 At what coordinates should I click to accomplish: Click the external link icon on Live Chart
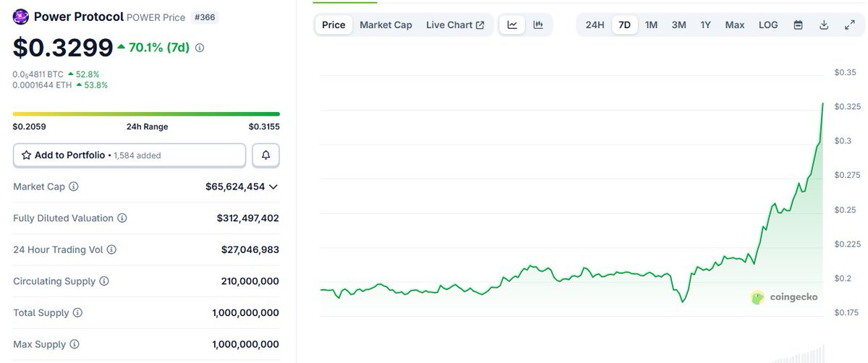480,25
